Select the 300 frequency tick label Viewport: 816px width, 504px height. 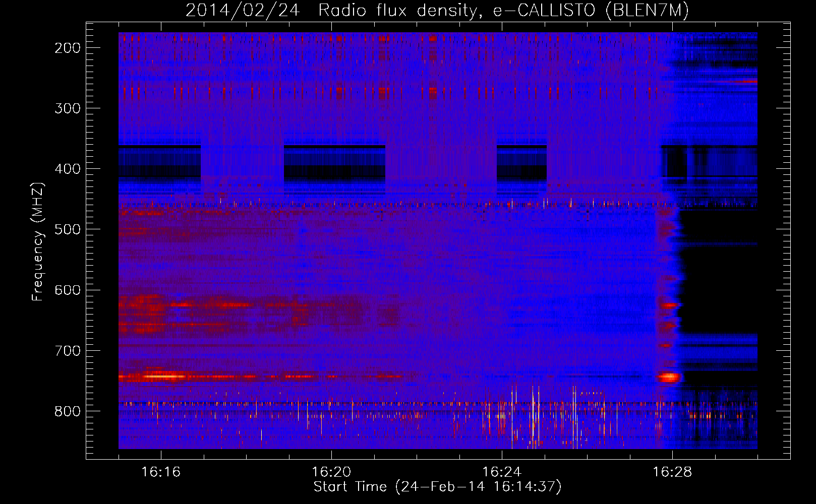tap(68, 108)
